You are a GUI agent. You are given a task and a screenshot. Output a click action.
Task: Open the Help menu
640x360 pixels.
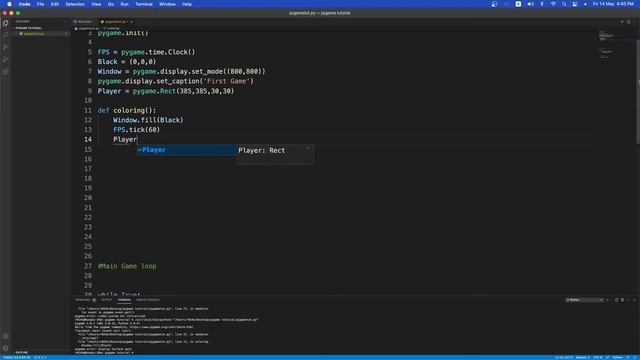[187, 4]
